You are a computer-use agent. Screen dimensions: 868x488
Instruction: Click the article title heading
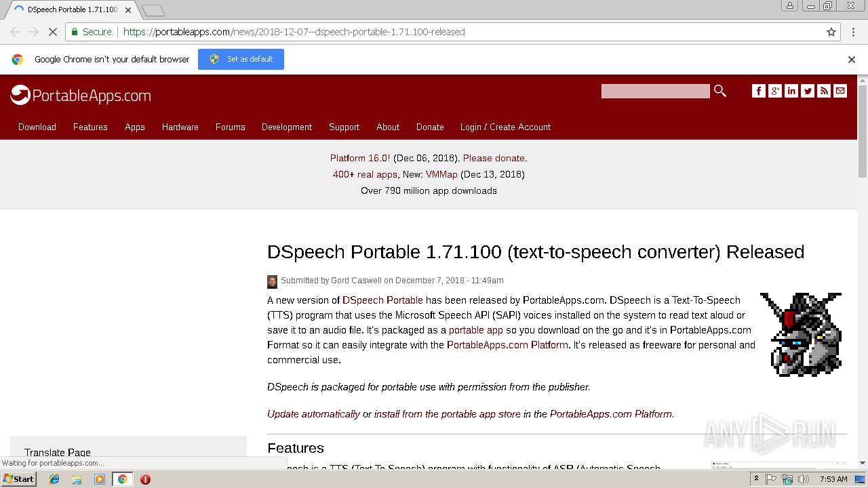pos(536,252)
